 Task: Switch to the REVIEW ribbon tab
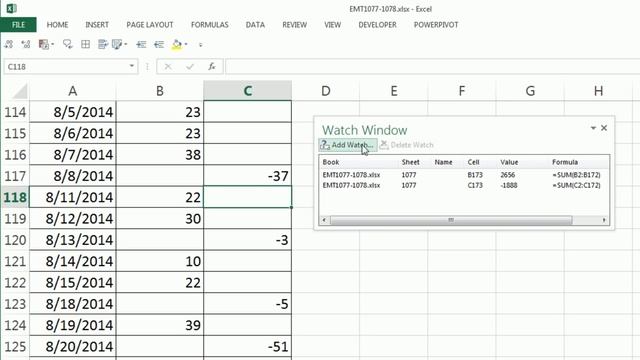295,24
